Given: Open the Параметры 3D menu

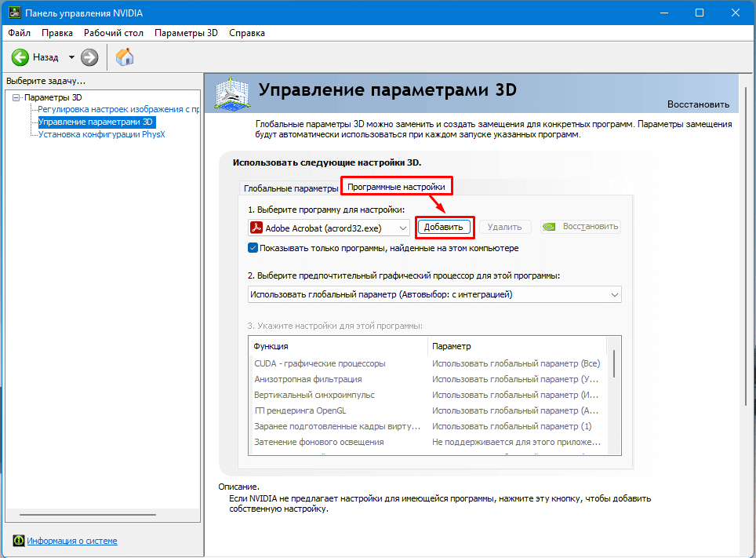Looking at the screenshot, I should [186, 33].
